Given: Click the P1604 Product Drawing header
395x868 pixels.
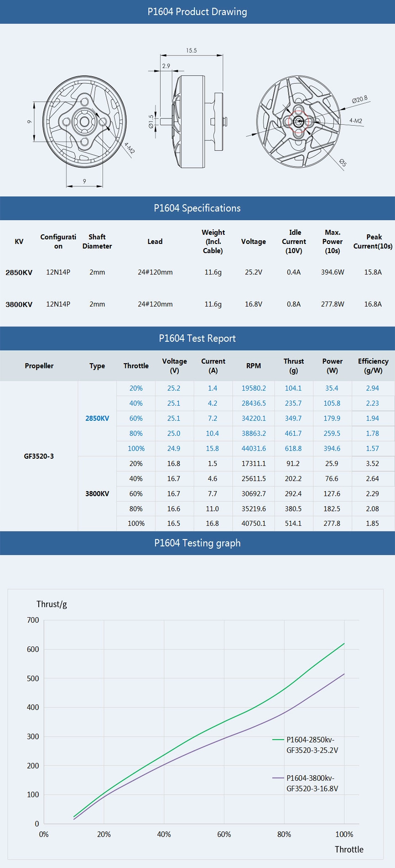Looking at the screenshot, I should tap(197, 12).
